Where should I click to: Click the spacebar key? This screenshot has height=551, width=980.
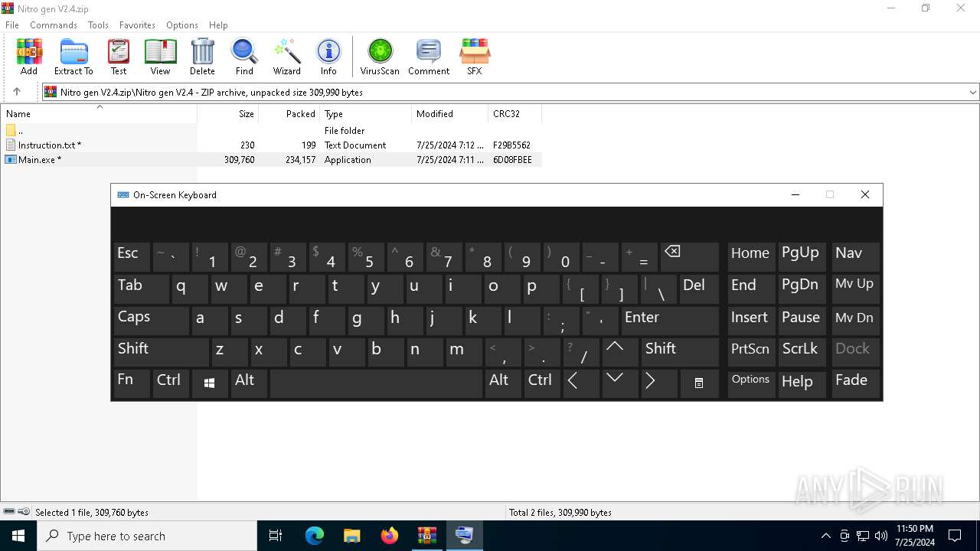click(376, 383)
